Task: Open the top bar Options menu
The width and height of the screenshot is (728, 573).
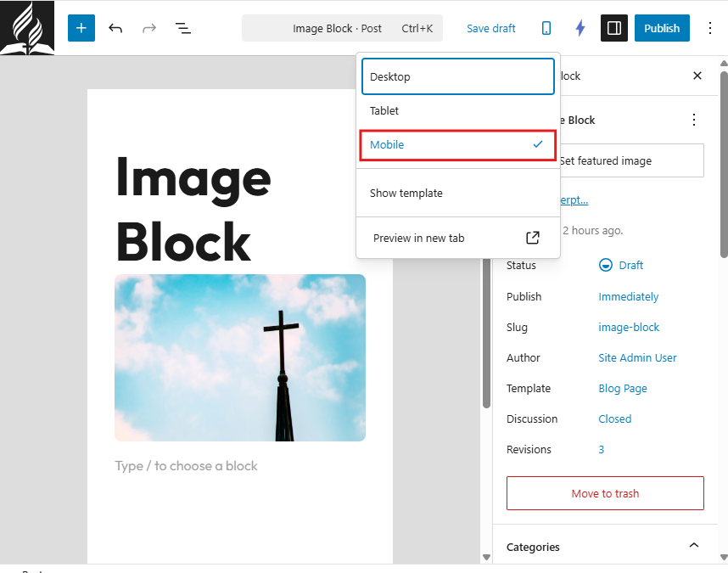Action: [x=710, y=28]
